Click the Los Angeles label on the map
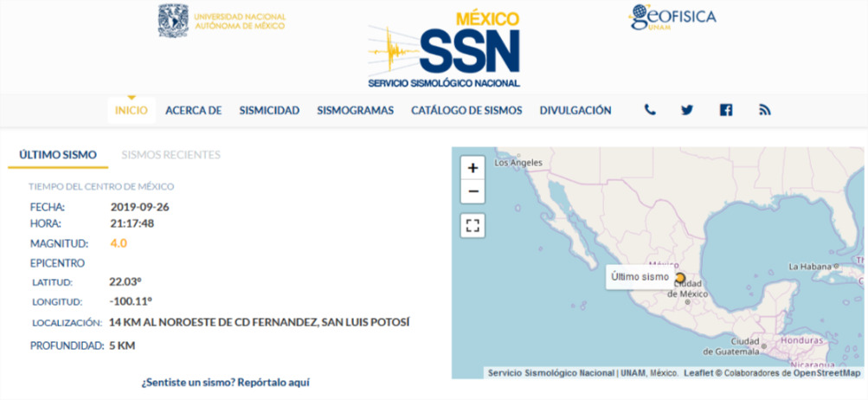This screenshot has width=868, height=400. (x=518, y=163)
